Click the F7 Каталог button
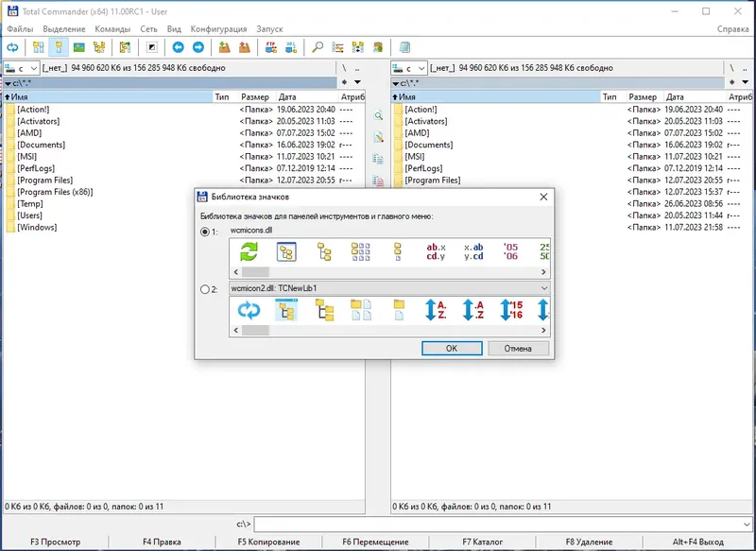This screenshot has width=756, height=551. [482, 542]
